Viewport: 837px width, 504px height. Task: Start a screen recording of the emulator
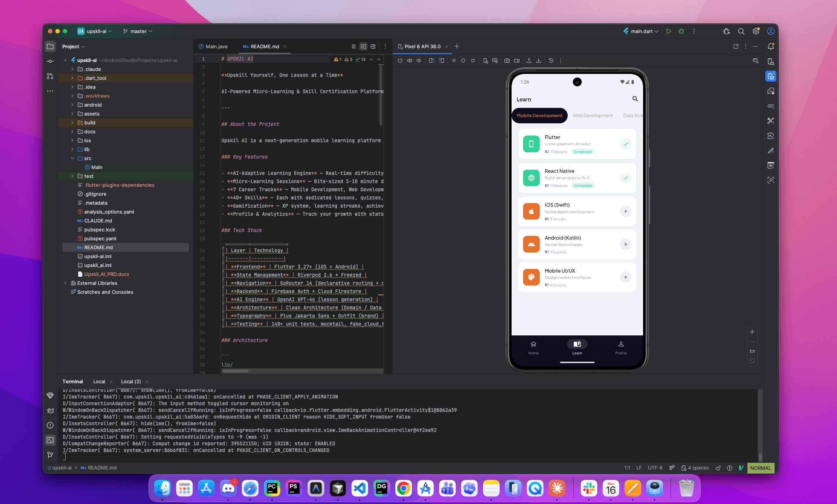coord(516,61)
